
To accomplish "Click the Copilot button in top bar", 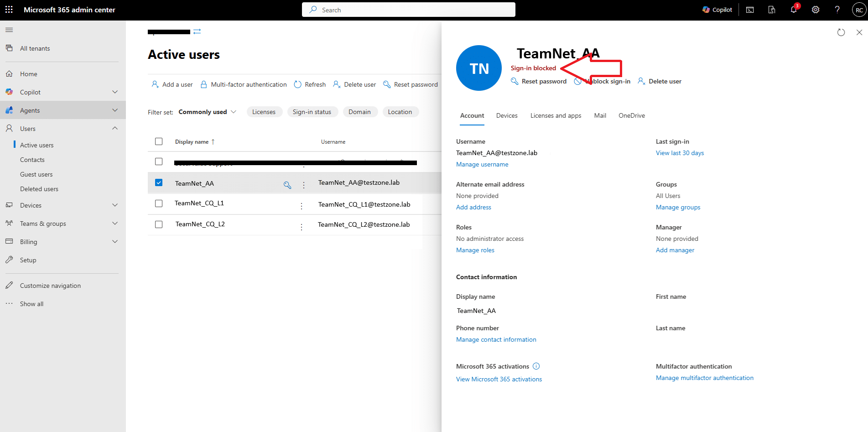I will (717, 10).
